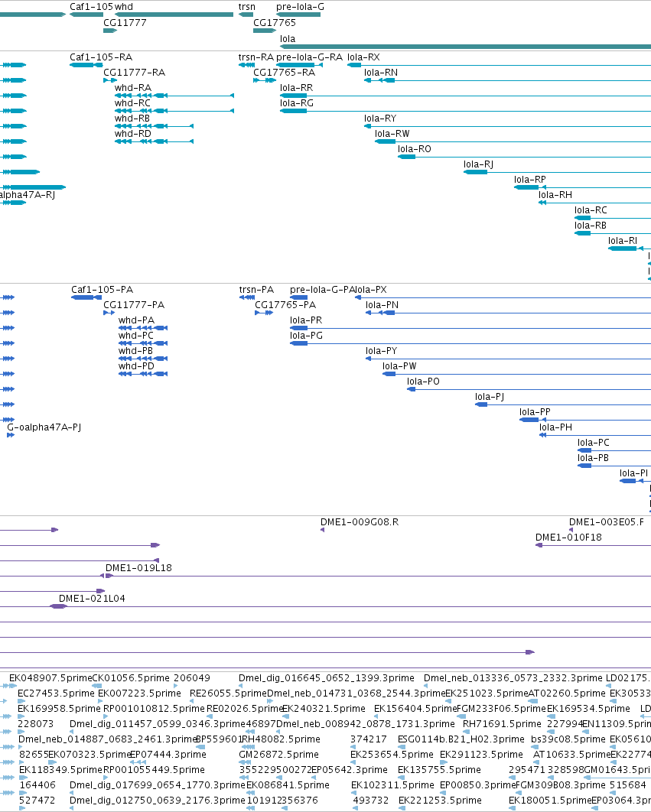Viewport: 651px width, 812px height.
Task: Click clone DME1-021L04
Action: tap(92, 598)
